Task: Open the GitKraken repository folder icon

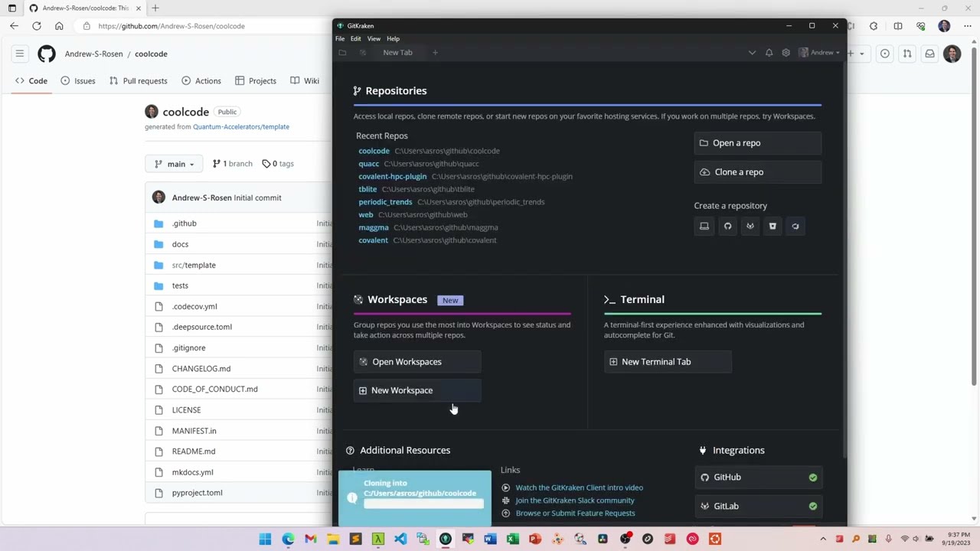Action: 342,53
